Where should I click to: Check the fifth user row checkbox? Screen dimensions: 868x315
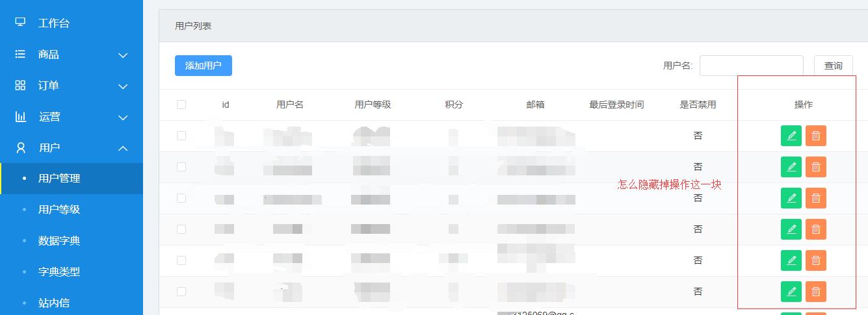point(181,260)
